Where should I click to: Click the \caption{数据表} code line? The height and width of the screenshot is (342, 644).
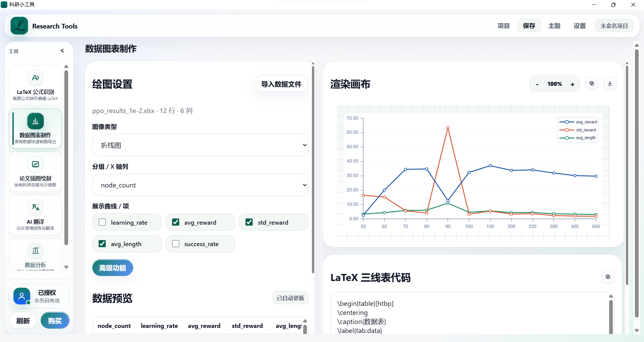[x=362, y=322]
